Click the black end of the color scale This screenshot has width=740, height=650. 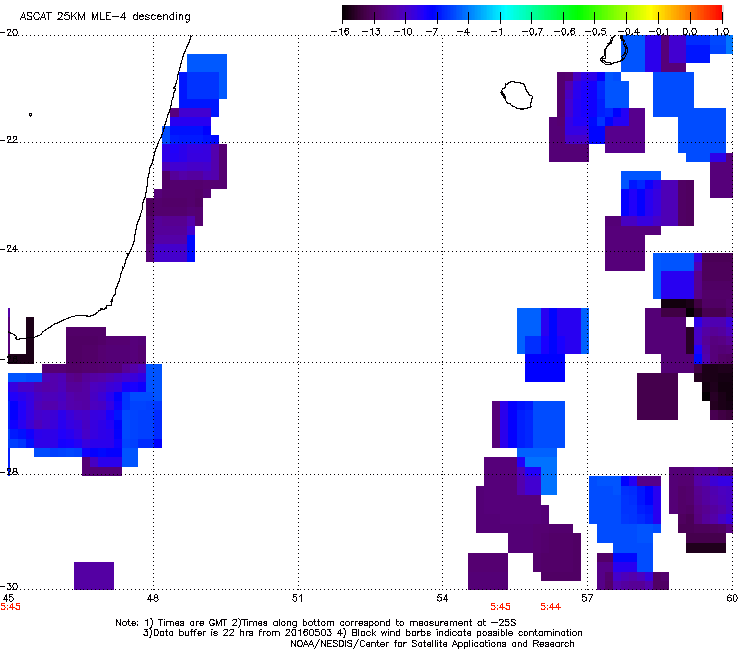pyautogui.click(x=349, y=13)
